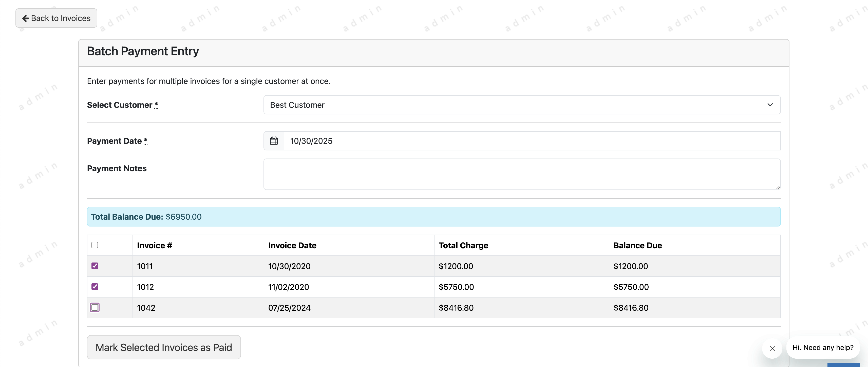
Task: Click the dropdown chevron arrow for customer
Action: [x=770, y=105]
